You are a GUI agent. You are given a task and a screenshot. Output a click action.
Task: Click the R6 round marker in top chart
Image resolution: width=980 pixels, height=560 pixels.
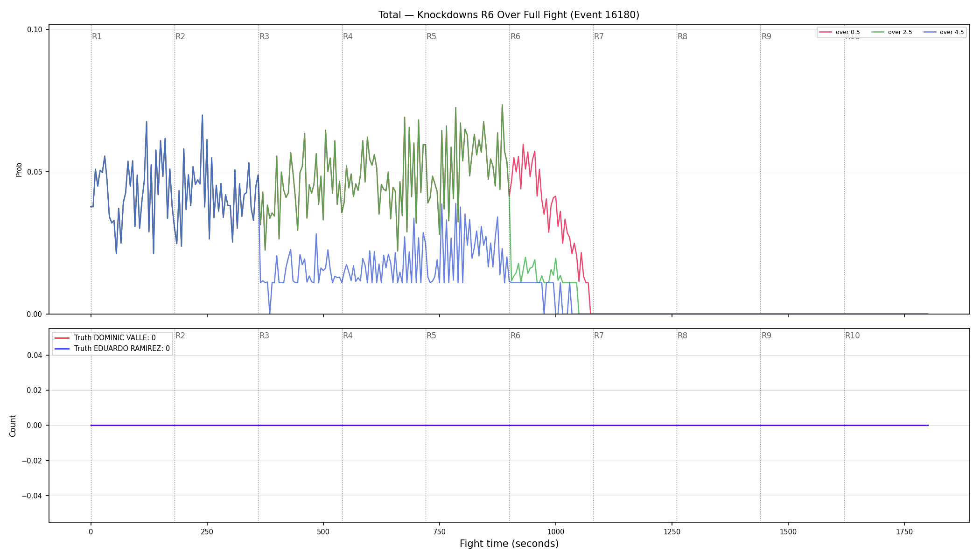pyautogui.click(x=515, y=36)
